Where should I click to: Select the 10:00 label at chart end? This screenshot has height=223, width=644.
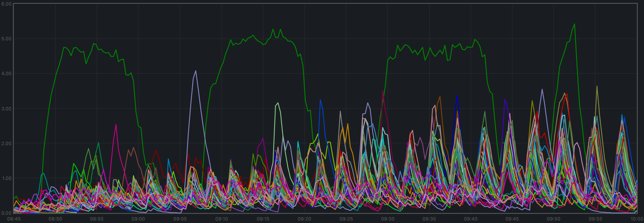point(637,219)
